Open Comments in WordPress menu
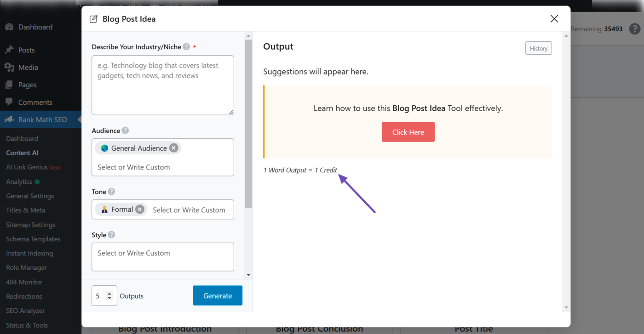Viewport: 644px width, 334px height. [35, 102]
